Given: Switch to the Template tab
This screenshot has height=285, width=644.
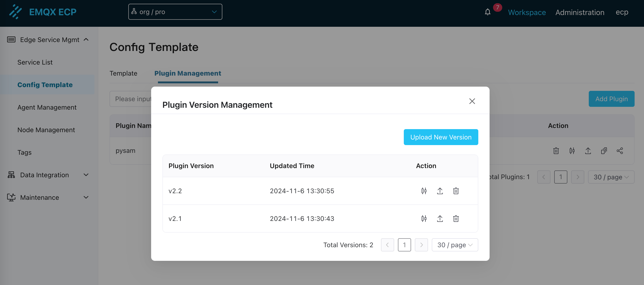Looking at the screenshot, I should coord(123,73).
